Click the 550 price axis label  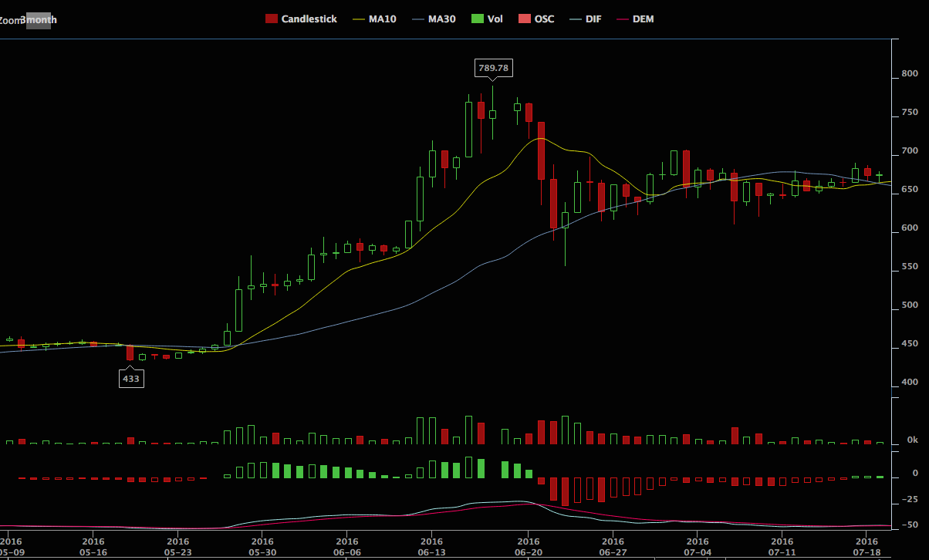(910, 267)
